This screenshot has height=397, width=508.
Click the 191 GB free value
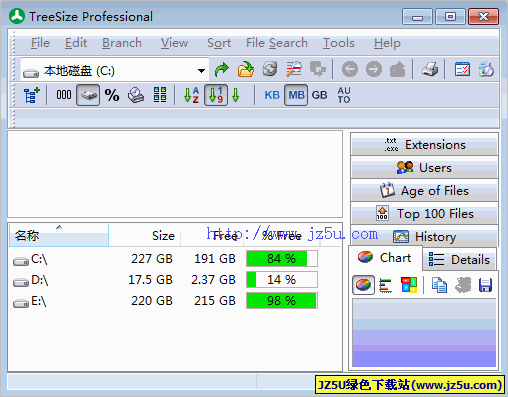tap(215, 259)
